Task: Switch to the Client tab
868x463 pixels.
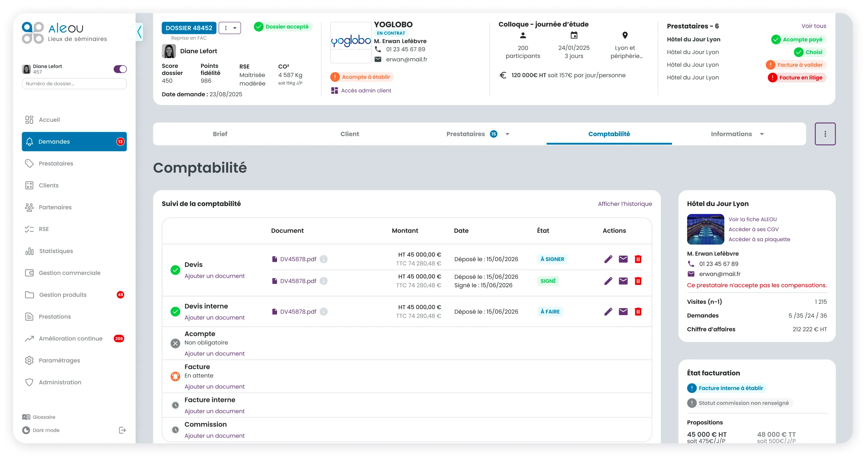Action: click(x=350, y=134)
